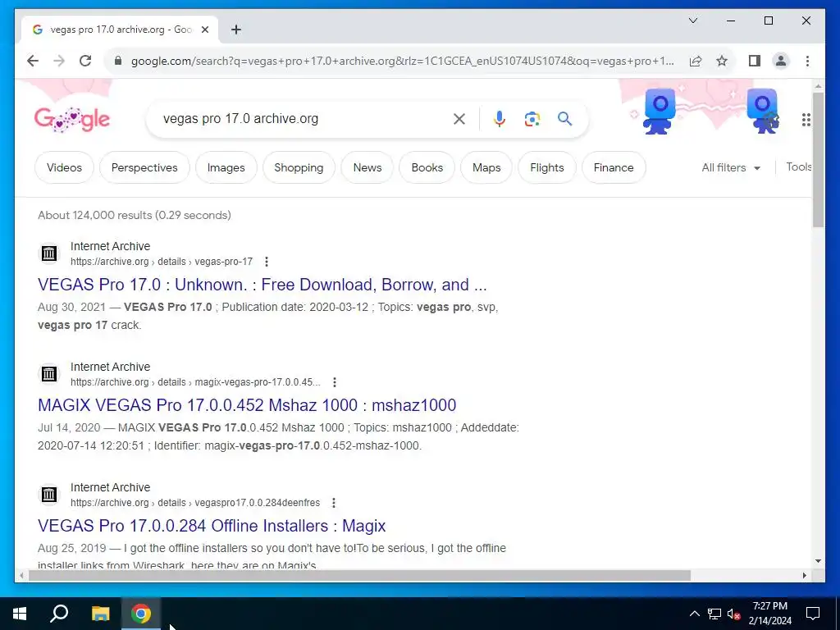Switch to the Images results

pos(226,167)
